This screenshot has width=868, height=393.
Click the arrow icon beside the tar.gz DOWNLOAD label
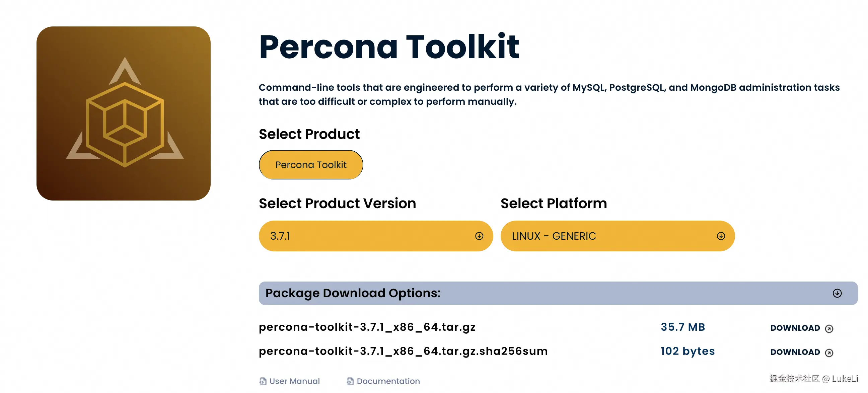[829, 329]
